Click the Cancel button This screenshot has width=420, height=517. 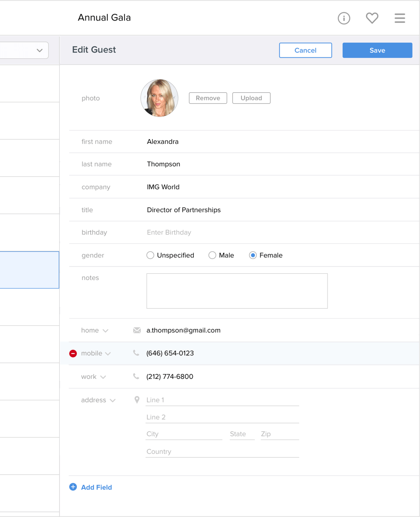[305, 50]
